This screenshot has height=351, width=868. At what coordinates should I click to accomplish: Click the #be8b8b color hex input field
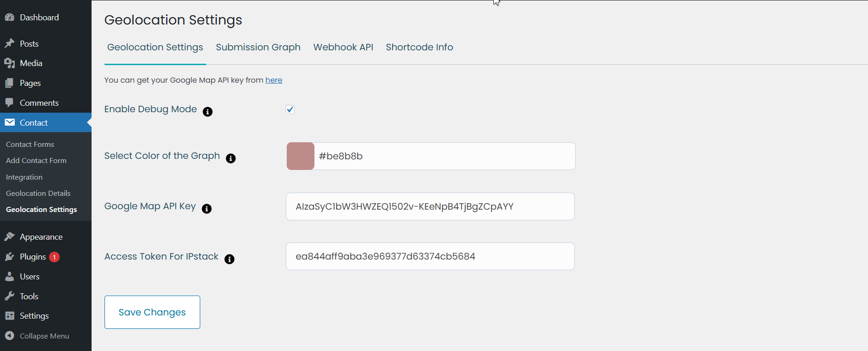click(444, 156)
